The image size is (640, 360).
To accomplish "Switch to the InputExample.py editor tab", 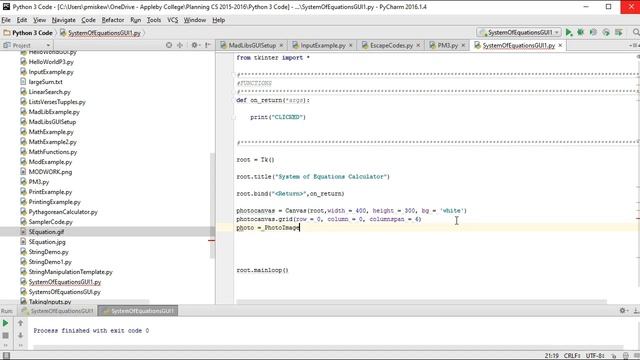I will coord(322,45).
